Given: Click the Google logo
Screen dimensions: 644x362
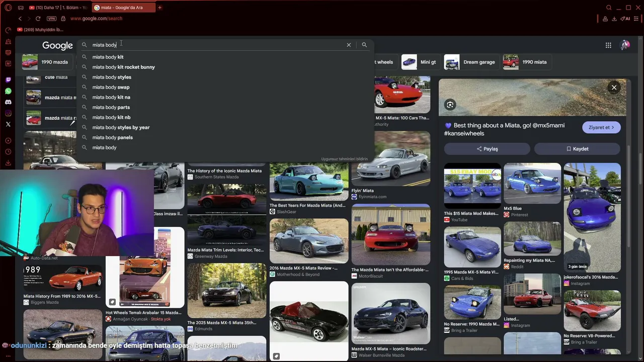Looking at the screenshot, I should click(57, 45).
